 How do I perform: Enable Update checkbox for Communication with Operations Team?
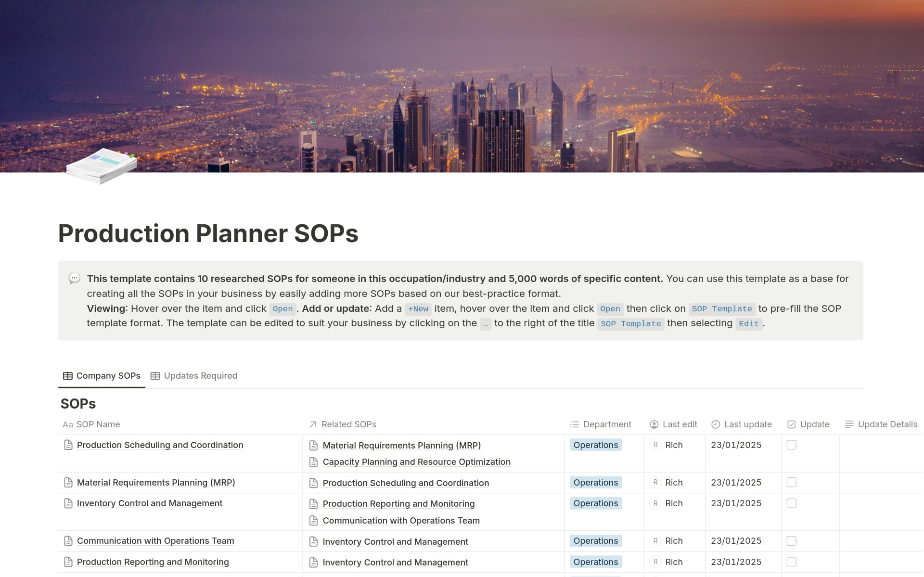point(792,541)
